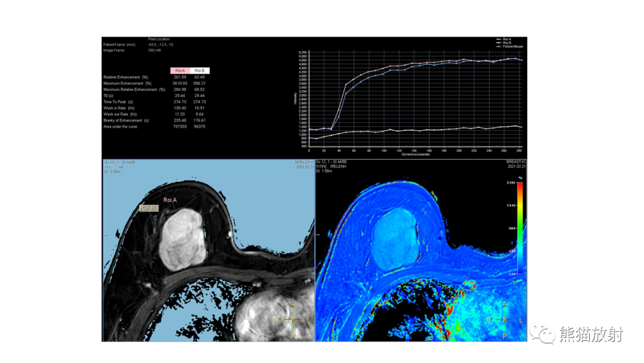The height and width of the screenshot is (363, 644).
Task: Click the Roi B annotation label on the MRI
Action: pos(148,208)
